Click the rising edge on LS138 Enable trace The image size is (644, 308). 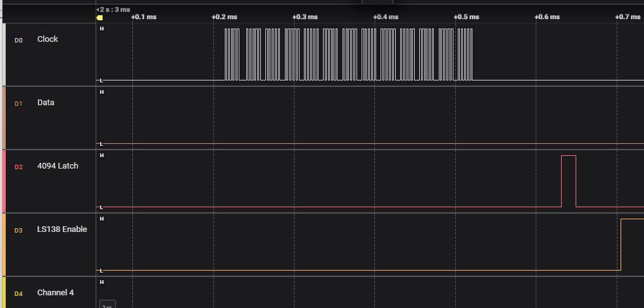click(621, 245)
